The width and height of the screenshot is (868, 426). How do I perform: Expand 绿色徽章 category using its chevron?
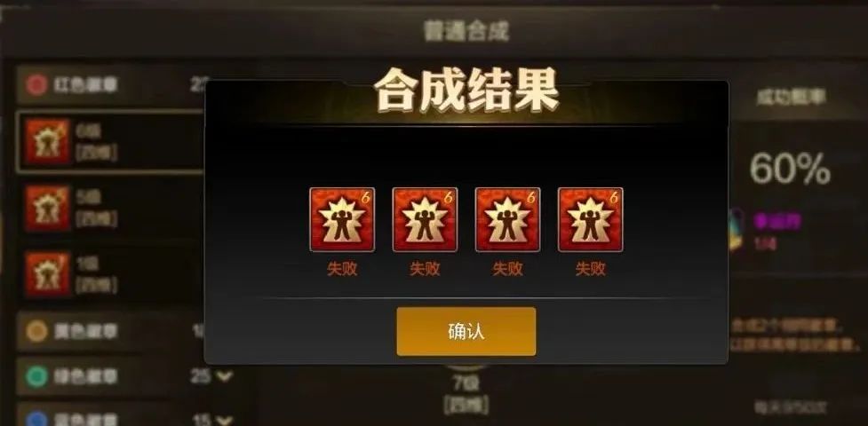(224, 377)
